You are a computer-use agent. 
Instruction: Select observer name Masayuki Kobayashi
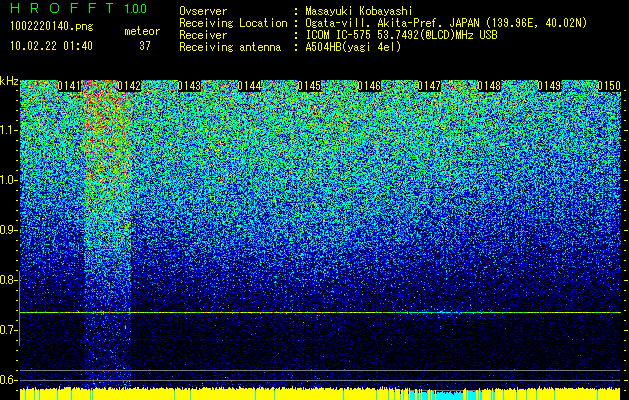click(358, 12)
